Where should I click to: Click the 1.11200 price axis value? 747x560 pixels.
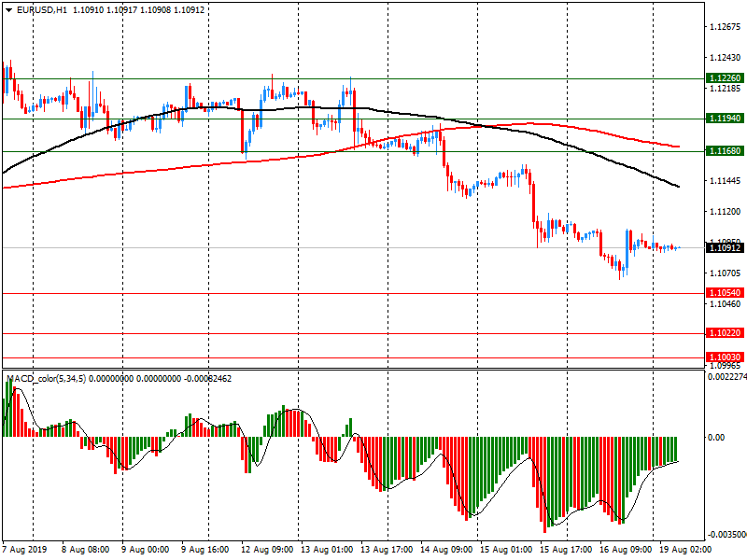coord(726,212)
